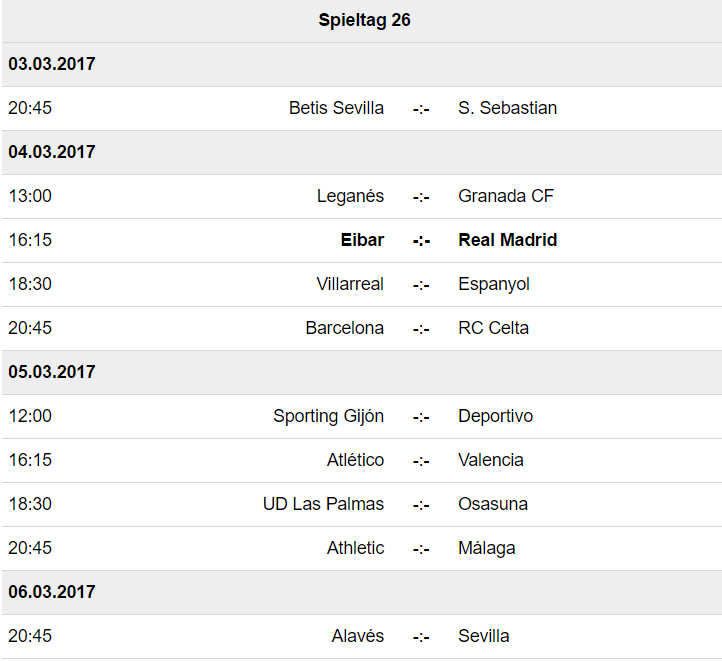Open the bold Eibar team entry
This screenshot has height=661, width=722.
(x=362, y=240)
